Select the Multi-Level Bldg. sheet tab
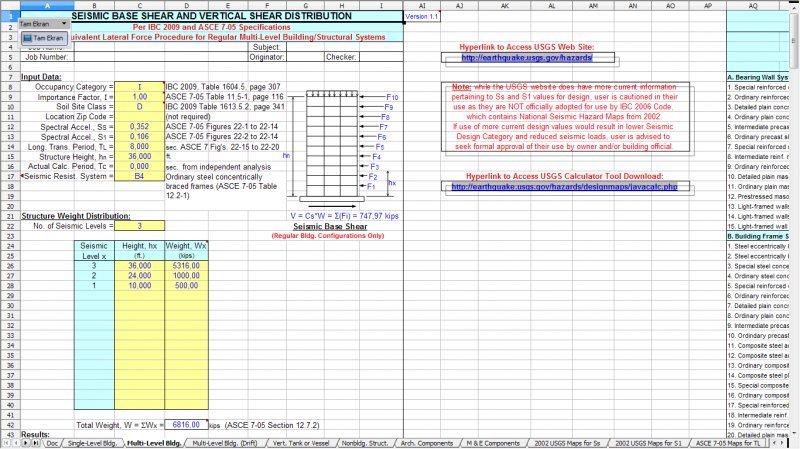800x449 pixels. tap(154, 443)
